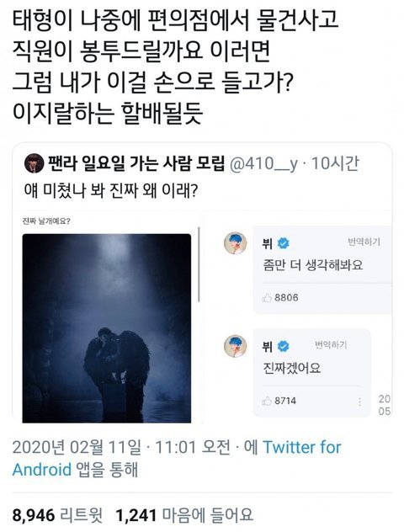
Task: Click verified badge on first 뷔 comment
Action: [284, 243]
